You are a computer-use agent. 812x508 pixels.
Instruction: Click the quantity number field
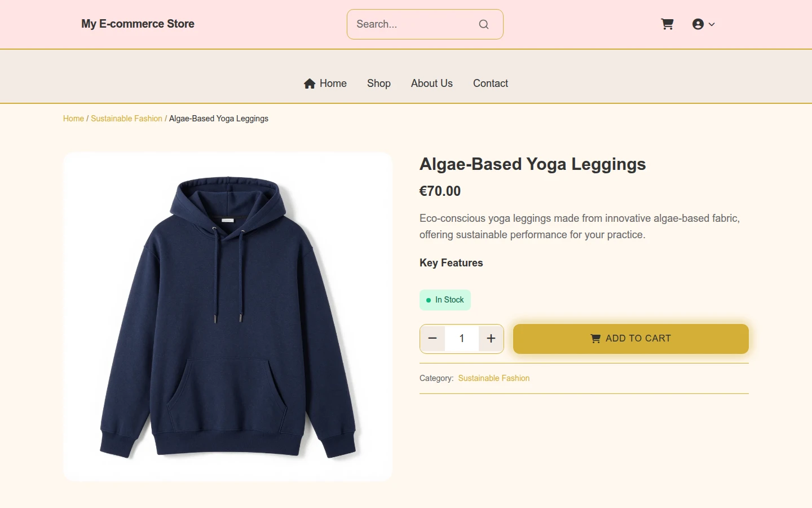pyautogui.click(x=462, y=339)
